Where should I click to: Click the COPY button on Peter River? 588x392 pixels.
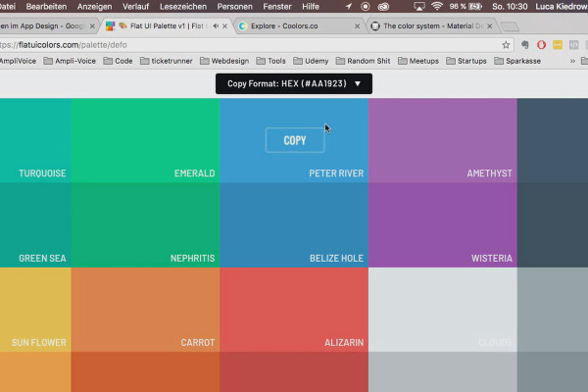tap(295, 140)
